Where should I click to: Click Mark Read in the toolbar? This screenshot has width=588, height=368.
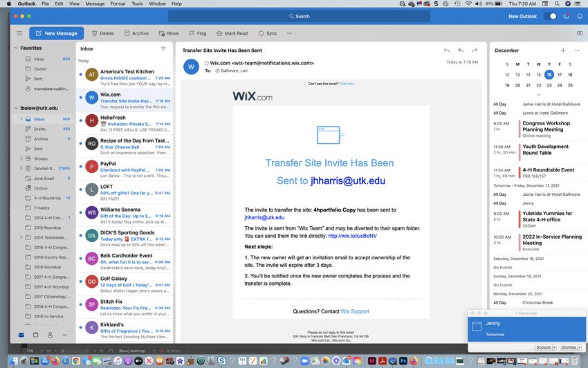point(232,33)
